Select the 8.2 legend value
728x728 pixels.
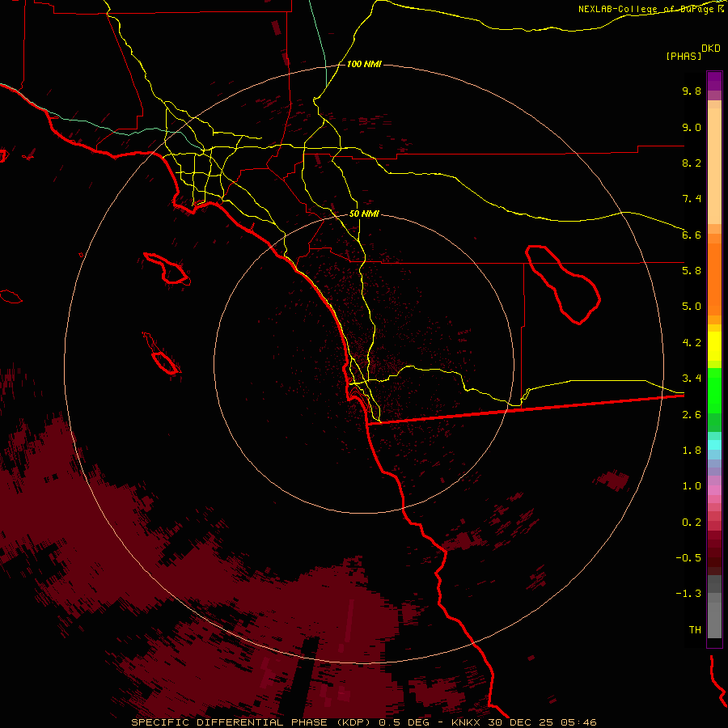tap(692, 163)
